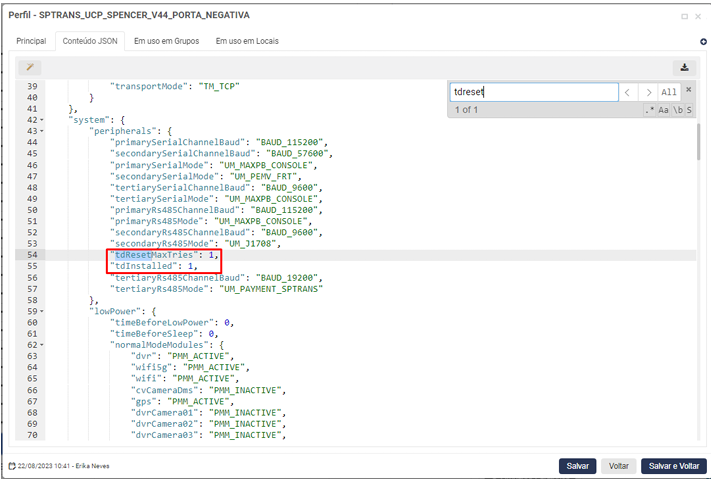
Task: Go to next search match arrow
Action: pyautogui.click(x=649, y=92)
